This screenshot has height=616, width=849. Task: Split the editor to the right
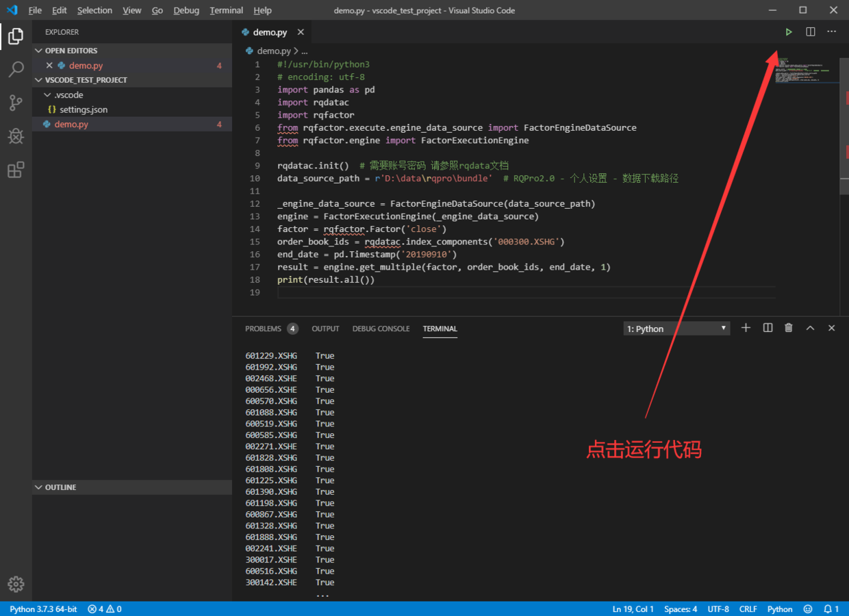(811, 32)
